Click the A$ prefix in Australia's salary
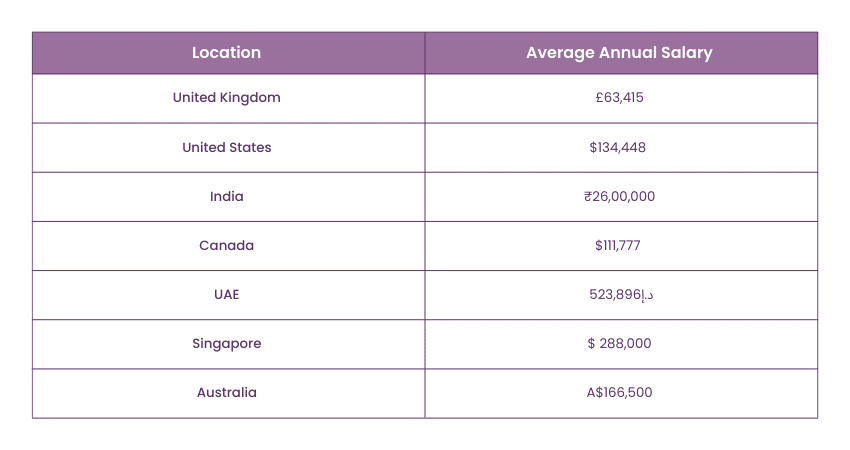This screenshot has height=450, width=850. pyautogui.click(x=596, y=392)
